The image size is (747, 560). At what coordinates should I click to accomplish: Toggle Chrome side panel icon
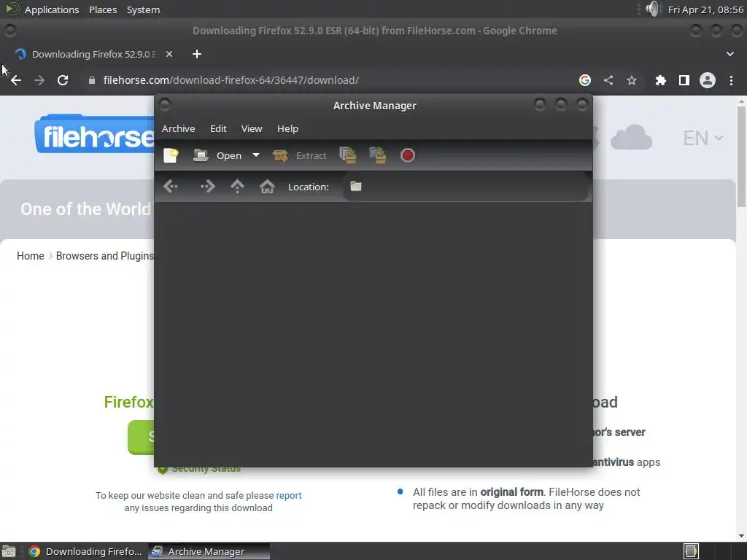684,80
